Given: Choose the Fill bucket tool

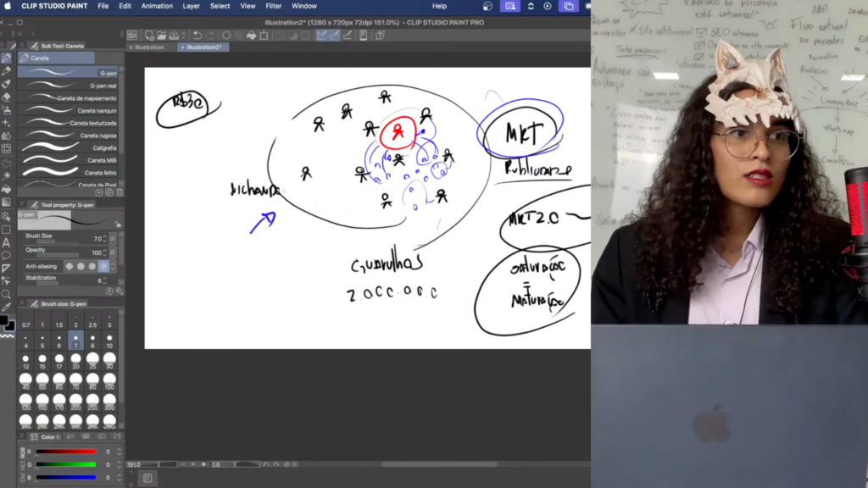Looking at the screenshot, I should point(6,189).
